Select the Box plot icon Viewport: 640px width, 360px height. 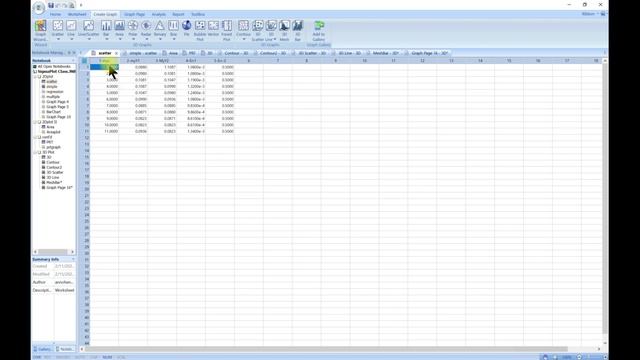(x=173, y=26)
